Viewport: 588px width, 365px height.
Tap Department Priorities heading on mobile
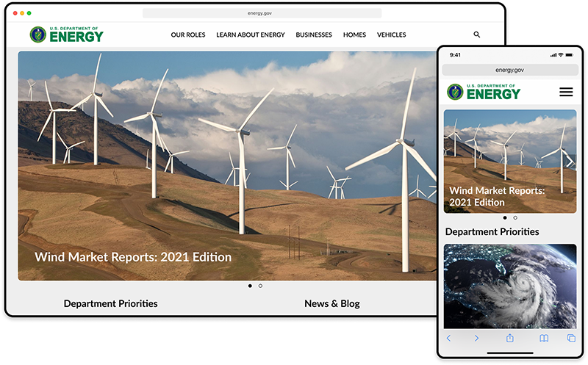[492, 232]
